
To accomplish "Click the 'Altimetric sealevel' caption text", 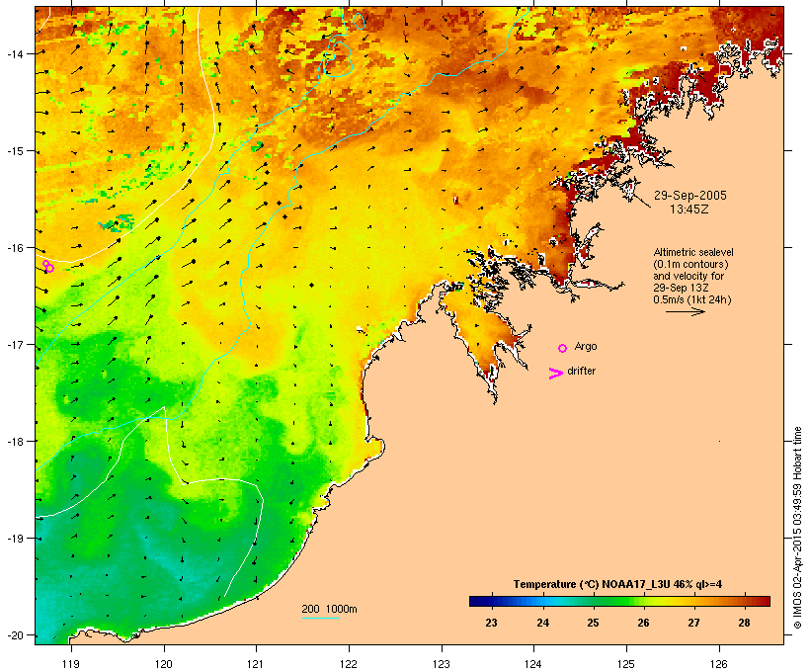I will pos(693,252).
